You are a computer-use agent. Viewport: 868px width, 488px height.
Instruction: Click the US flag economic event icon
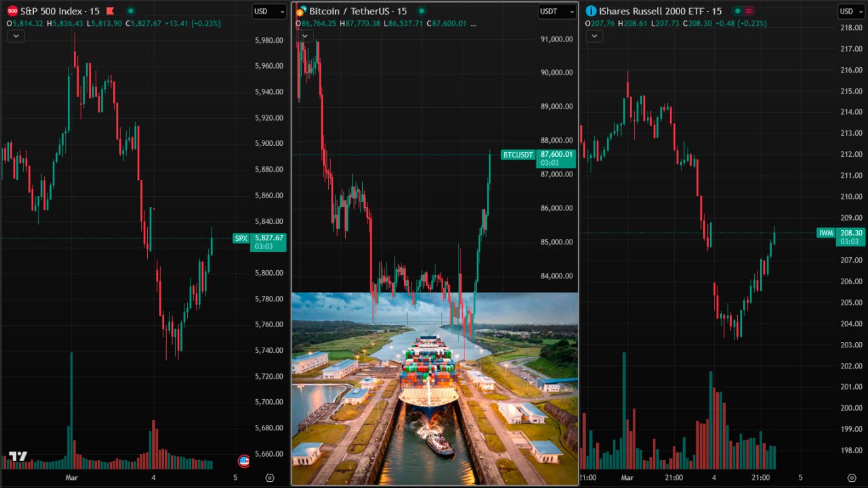point(243,462)
